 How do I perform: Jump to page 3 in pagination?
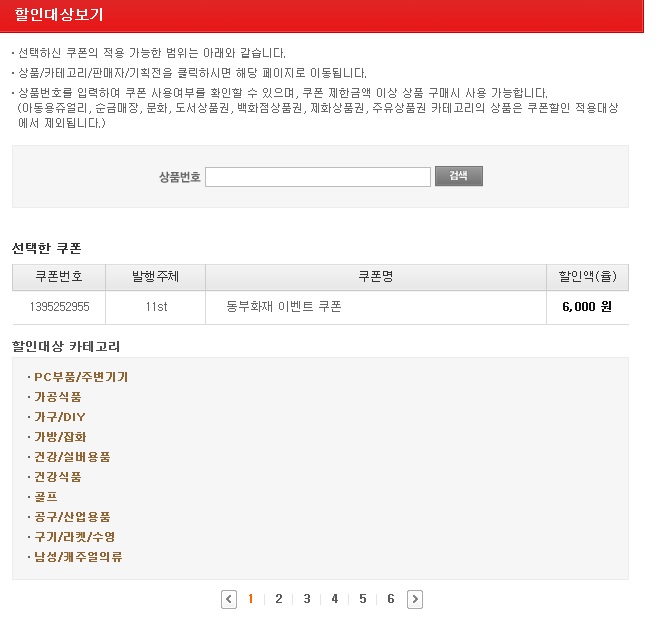pyautogui.click(x=306, y=599)
